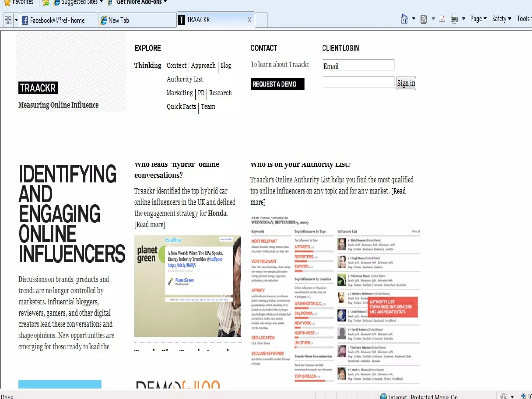Viewport: 532px width, 399px height.
Task: Switch to the Facebook tab
Action: [57, 20]
